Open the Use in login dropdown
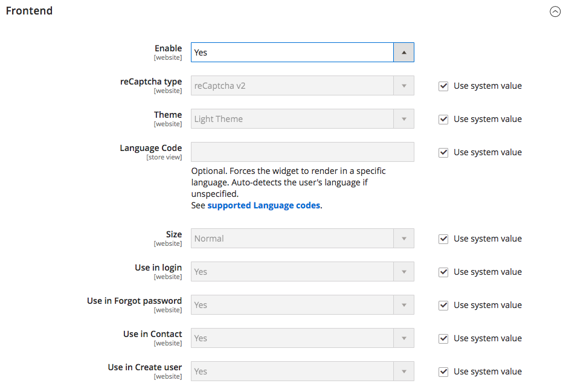Image resolution: width=566 pixels, height=392 pixels. (x=404, y=271)
